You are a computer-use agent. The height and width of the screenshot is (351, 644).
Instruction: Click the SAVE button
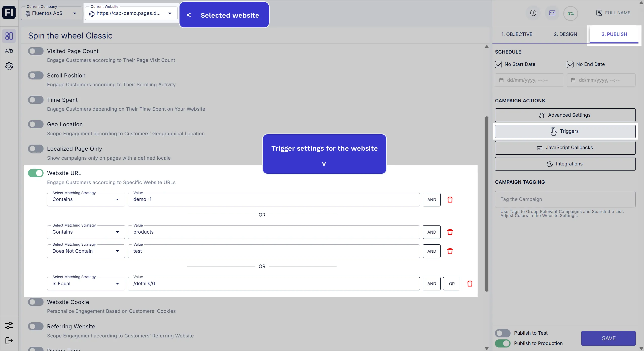608,338
